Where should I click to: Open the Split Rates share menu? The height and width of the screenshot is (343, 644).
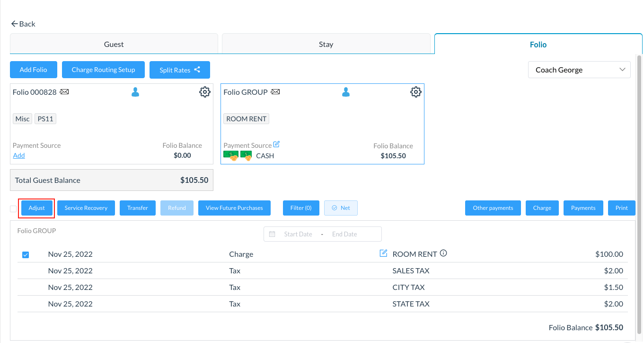(x=180, y=70)
